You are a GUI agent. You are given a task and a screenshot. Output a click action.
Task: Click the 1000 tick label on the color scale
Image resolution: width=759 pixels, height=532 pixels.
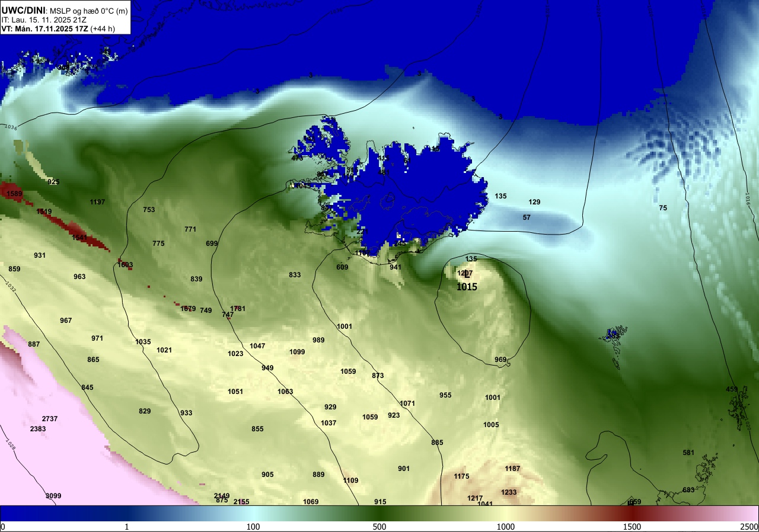click(x=505, y=527)
